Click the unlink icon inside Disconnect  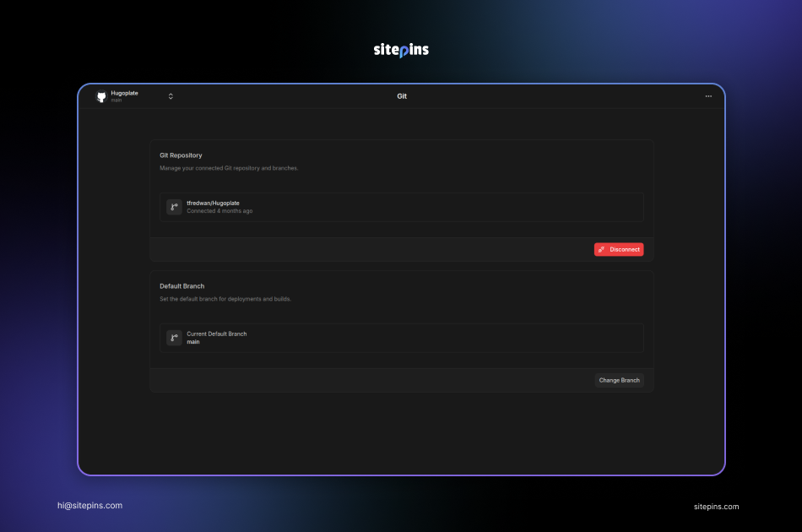(602, 250)
